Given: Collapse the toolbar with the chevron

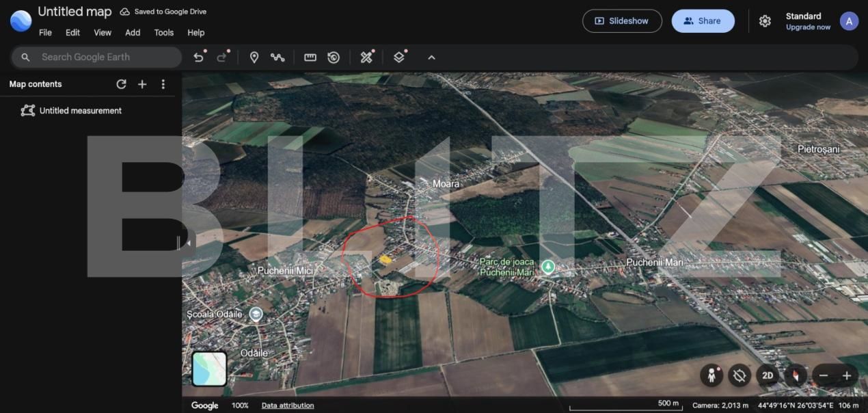Looking at the screenshot, I should click(431, 57).
